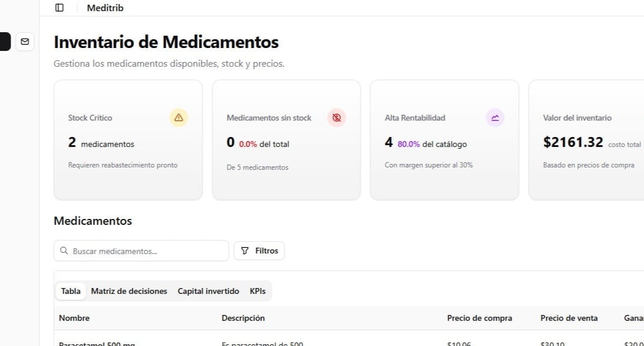The image size is (644, 346).
Task: Open the envelope message icon on the left edge
Action: (25, 42)
